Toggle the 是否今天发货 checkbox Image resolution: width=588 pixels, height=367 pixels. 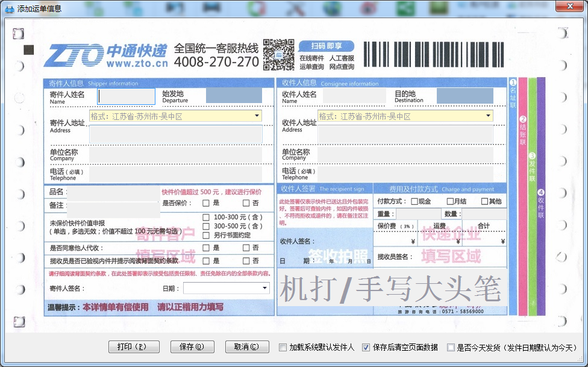pos(451,348)
